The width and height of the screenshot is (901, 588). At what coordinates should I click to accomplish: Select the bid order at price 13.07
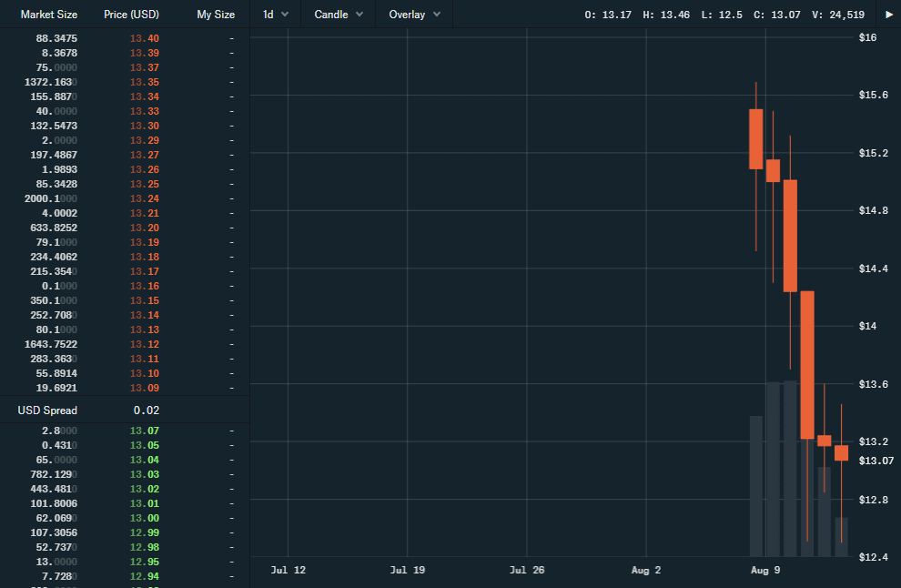pyautogui.click(x=124, y=431)
